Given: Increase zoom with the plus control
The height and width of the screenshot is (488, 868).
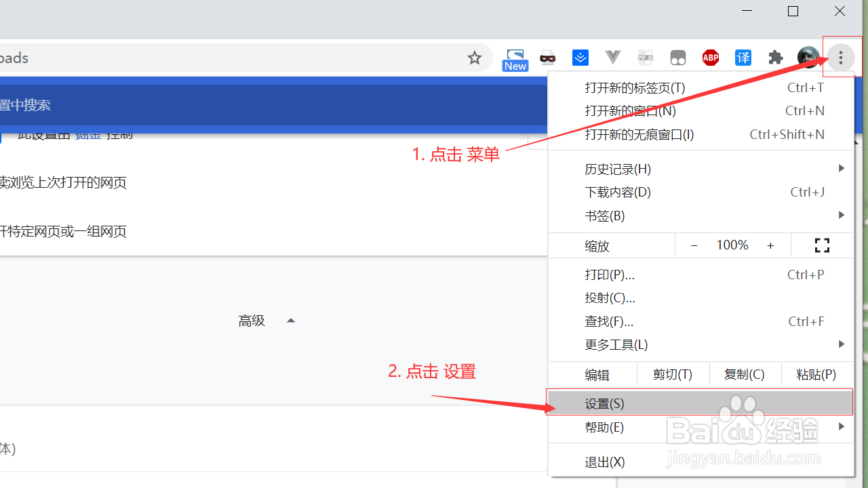Looking at the screenshot, I should (x=770, y=245).
